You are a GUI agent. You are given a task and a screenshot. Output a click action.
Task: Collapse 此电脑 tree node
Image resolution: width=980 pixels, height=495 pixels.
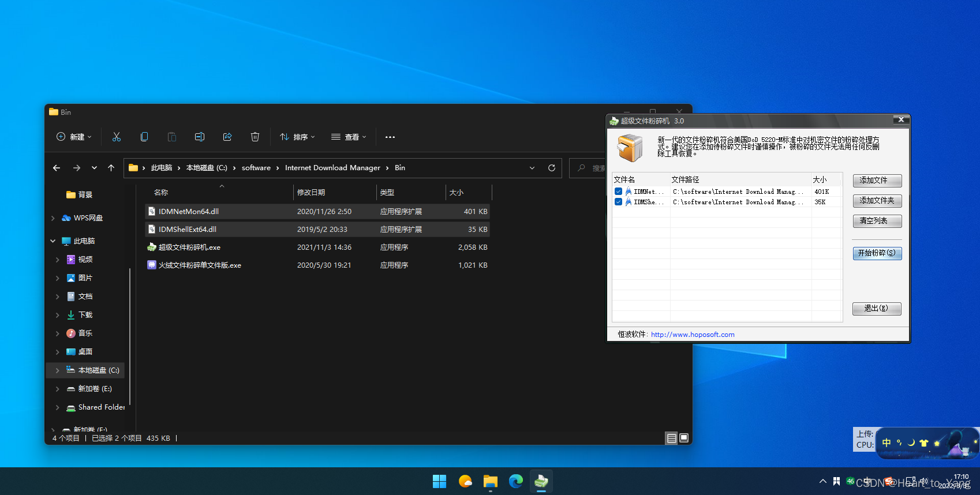tap(53, 241)
